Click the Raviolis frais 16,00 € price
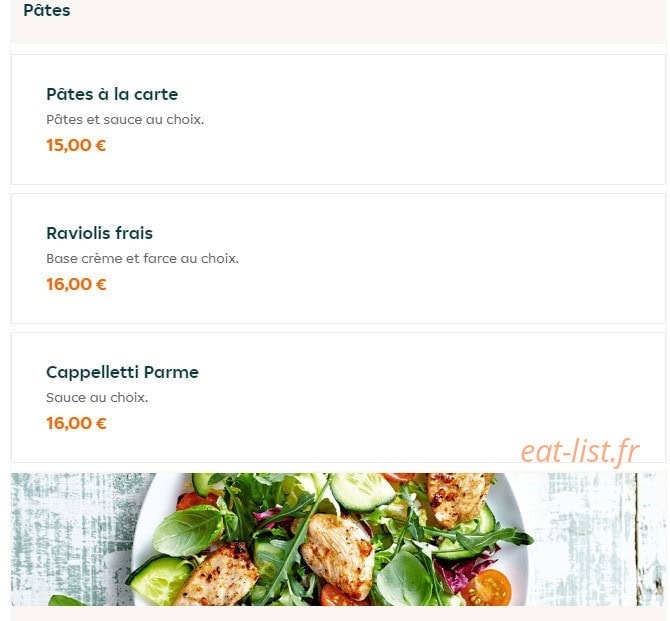The image size is (670, 621). click(76, 284)
